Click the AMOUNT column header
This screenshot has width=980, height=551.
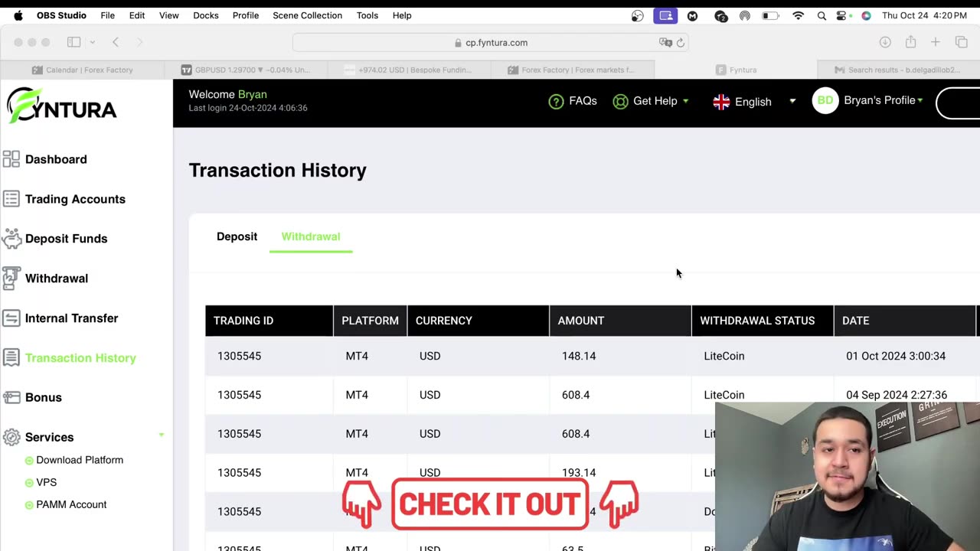pyautogui.click(x=620, y=321)
